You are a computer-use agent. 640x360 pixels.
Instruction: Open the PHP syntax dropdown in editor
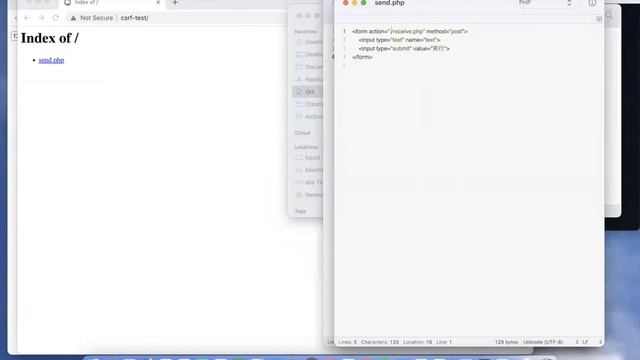point(545,3)
